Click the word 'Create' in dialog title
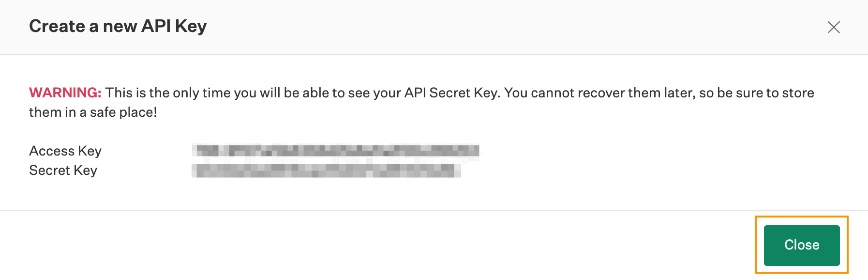Viewport: 868px width, 280px height. click(x=57, y=26)
